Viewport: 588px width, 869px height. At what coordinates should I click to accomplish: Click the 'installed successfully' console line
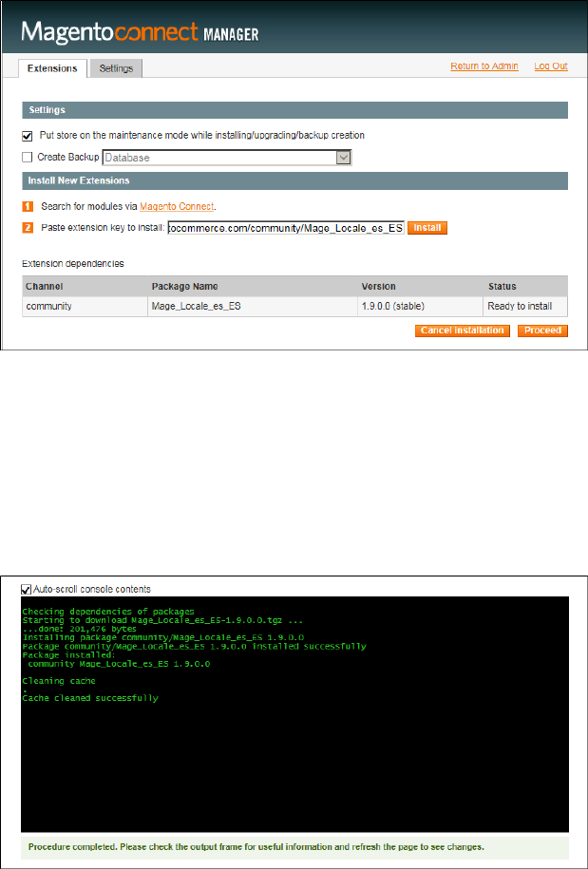tap(194, 646)
